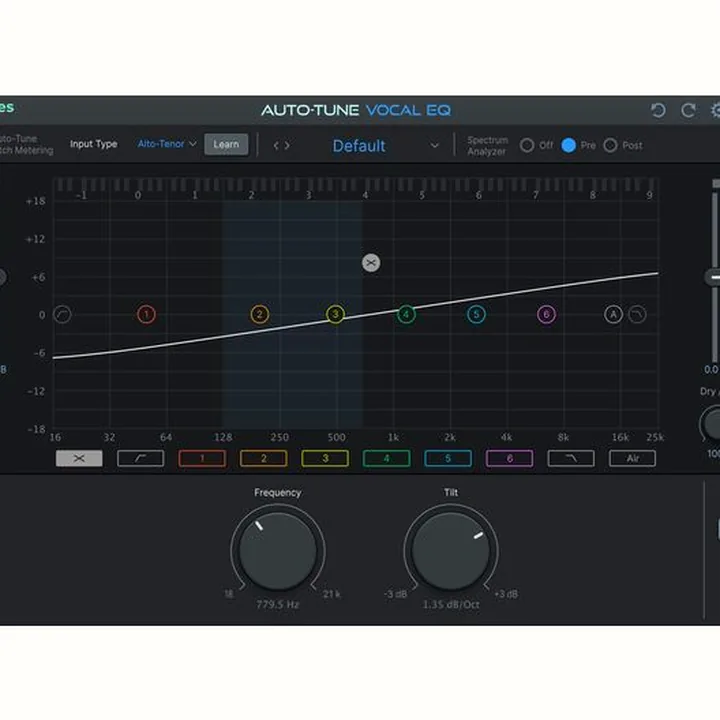Click the Learn button
This screenshot has height=720, width=720.
(226, 144)
